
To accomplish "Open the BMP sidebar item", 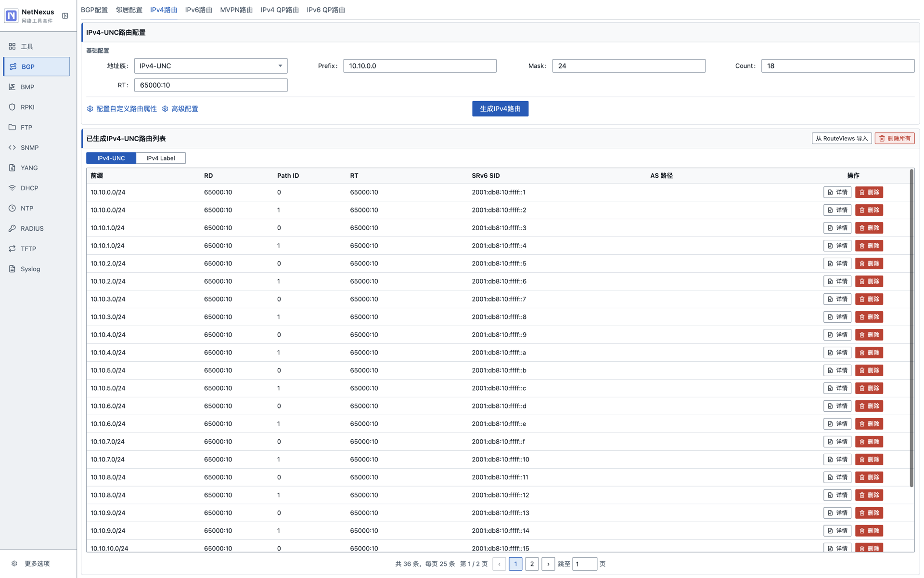I will click(37, 87).
